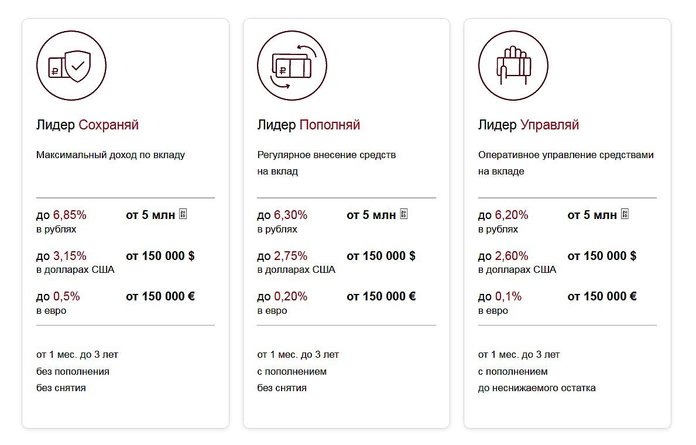
Task: Select the 3,15% US dollar rate
Action: point(70,256)
